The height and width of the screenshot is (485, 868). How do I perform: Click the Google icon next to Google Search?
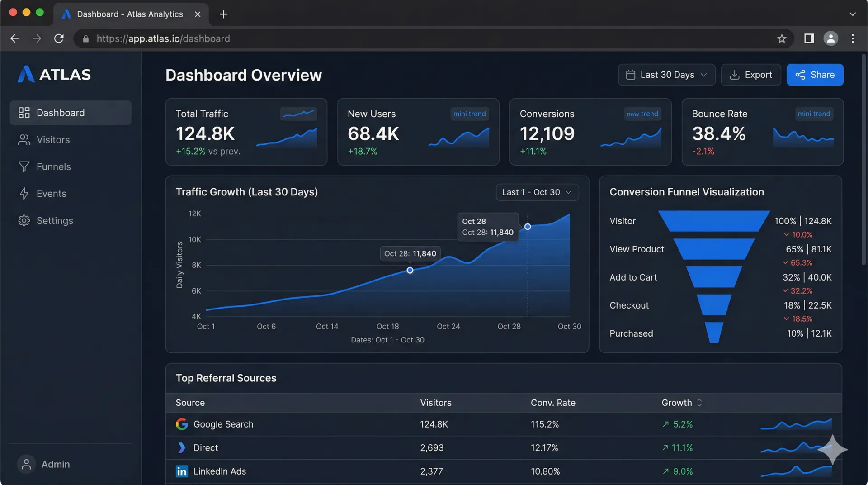[182, 424]
